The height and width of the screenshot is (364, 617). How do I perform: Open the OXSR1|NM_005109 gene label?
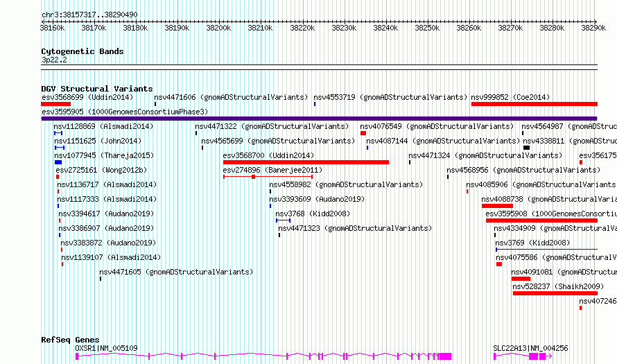coord(106,348)
